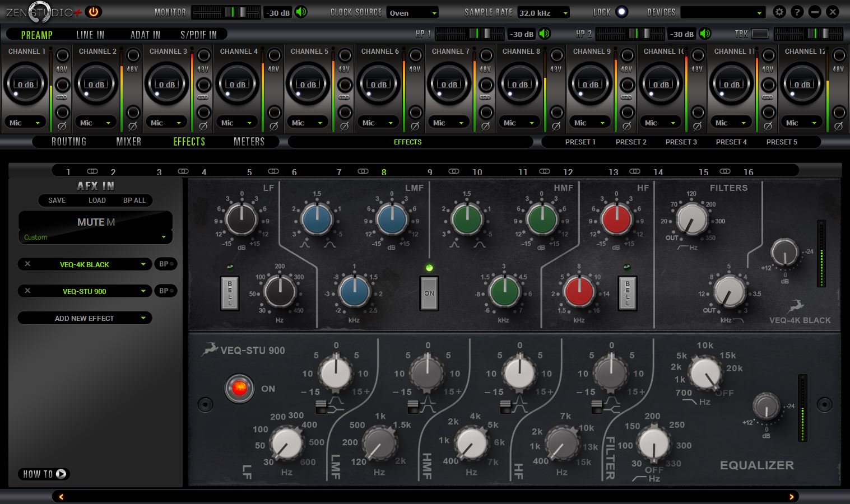Toggle the red VEQ-STU 900 ON button
The height and width of the screenshot is (504, 850).
(239, 389)
